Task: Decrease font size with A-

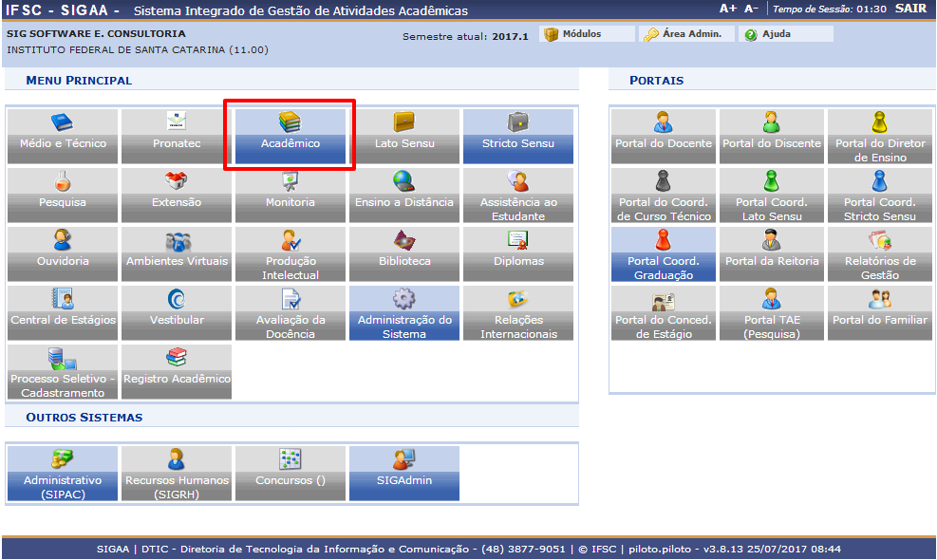Action: [x=751, y=9]
